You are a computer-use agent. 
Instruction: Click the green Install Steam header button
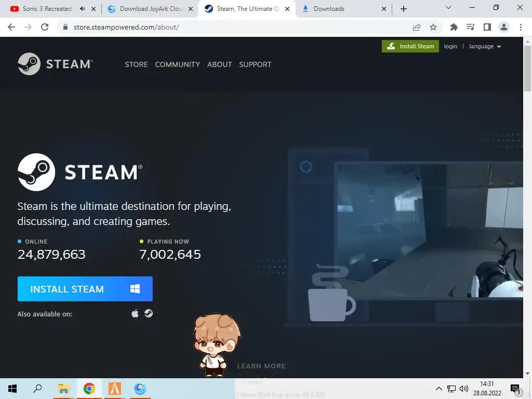[410, 46]
